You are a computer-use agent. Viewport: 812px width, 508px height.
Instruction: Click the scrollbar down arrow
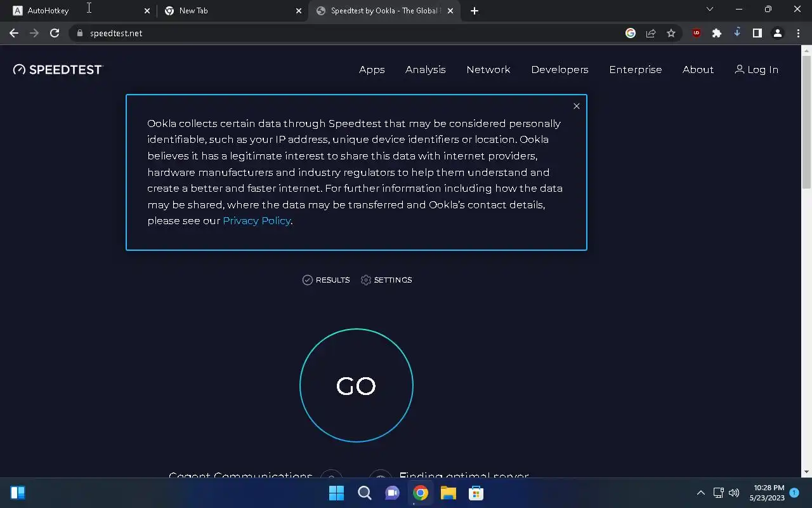point(807,472)
